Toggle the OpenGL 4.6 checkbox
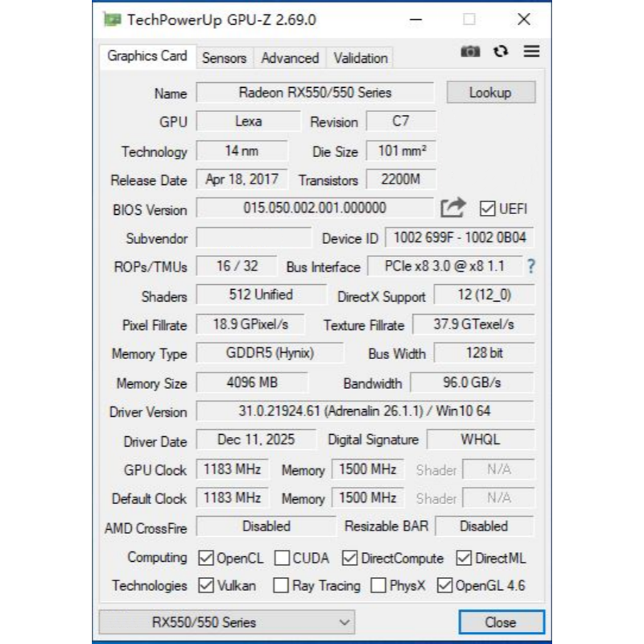 pyautogui.click(x=444, y=585)
